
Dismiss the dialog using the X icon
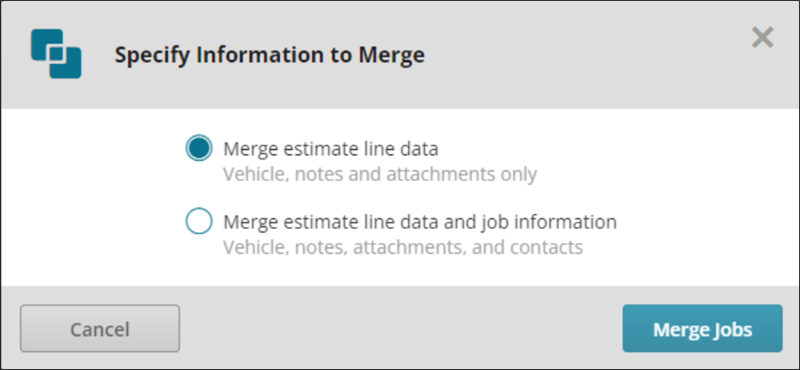click(x=763, y=38)
